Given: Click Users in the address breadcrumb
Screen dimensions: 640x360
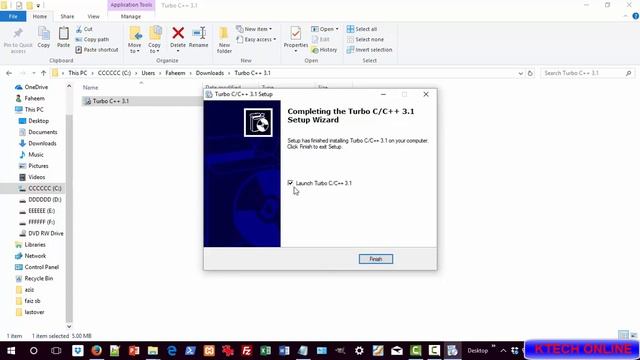Looking at the screenshot, I should [148, 73].
